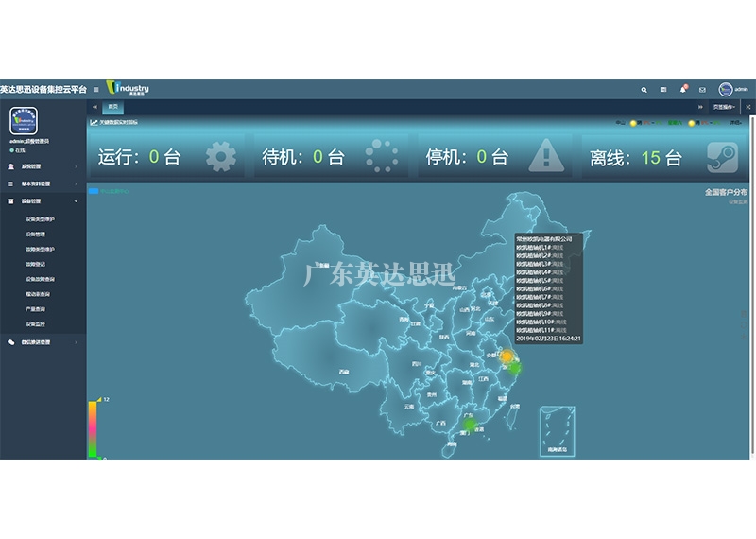
Task: Click the green marker near Shanghai
Action: [515, 368]
